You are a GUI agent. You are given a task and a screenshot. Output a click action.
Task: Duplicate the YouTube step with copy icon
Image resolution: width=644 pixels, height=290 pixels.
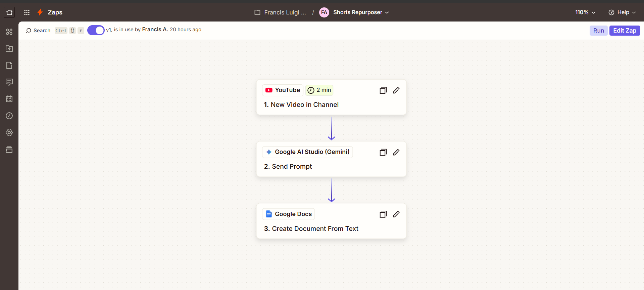pyautogui.click(x=383, y=90)
